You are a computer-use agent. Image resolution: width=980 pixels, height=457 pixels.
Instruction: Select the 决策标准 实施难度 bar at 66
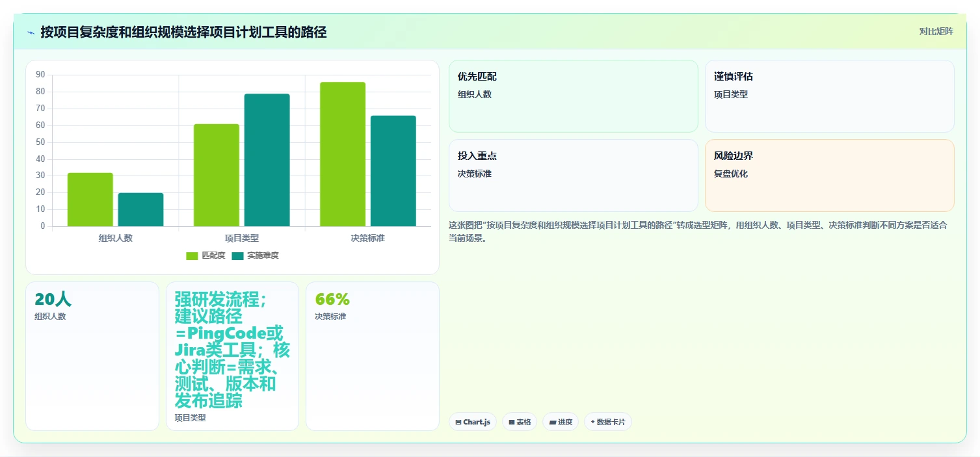(393, 171)
